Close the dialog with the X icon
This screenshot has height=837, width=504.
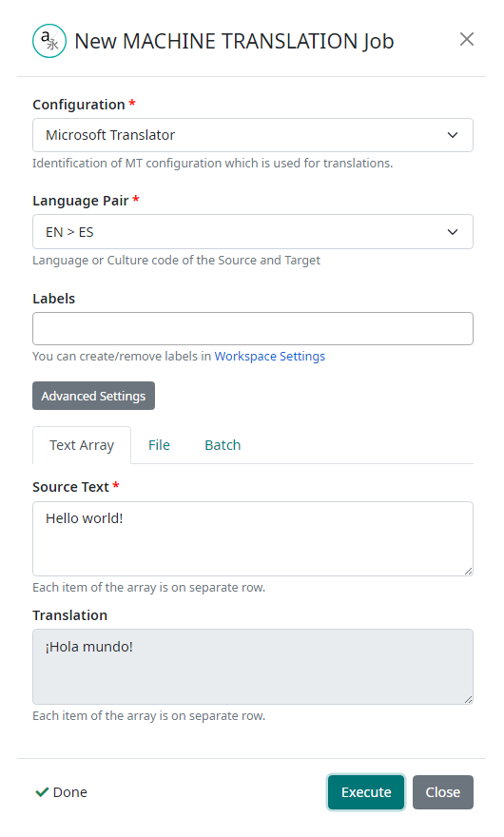point(467,39)
